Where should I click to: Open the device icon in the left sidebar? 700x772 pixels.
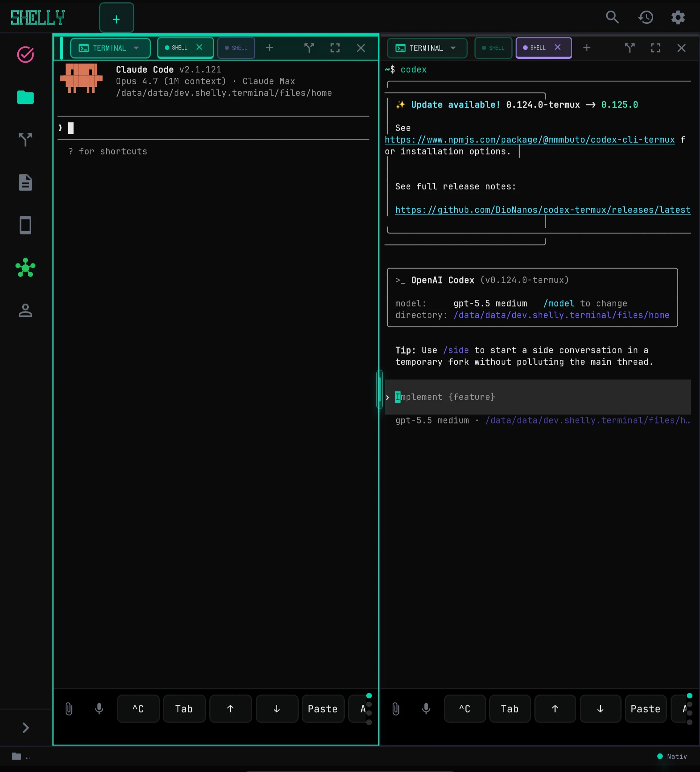(26, 225)
